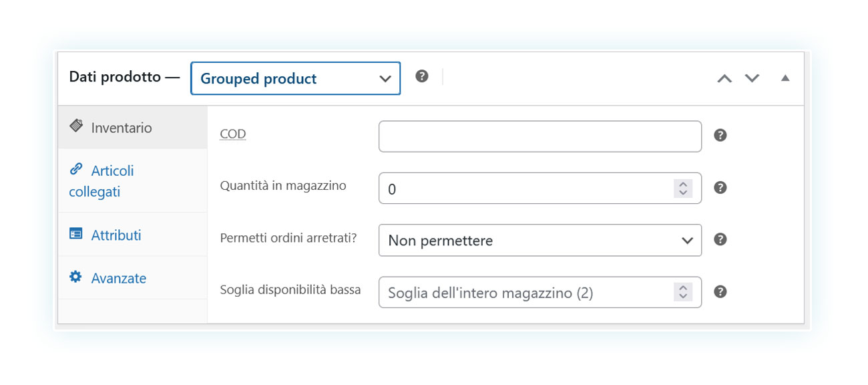Click the COD text input field
The height and width of the screenshot is (385, 868).
tap(539, 136)
